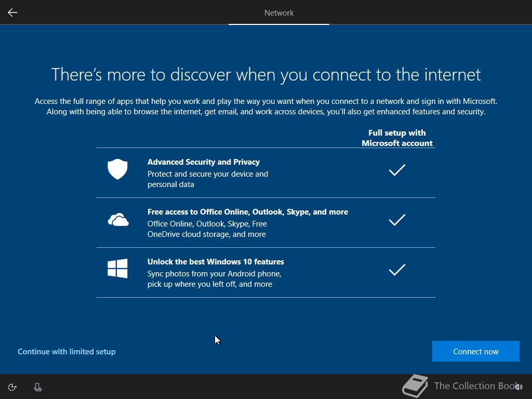Click the OneDrive cloud icon

pos(118,220)
